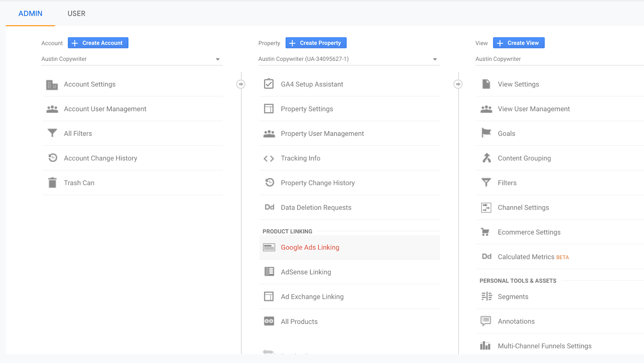Select Google Ads Linking

click(x=349, y=247)
